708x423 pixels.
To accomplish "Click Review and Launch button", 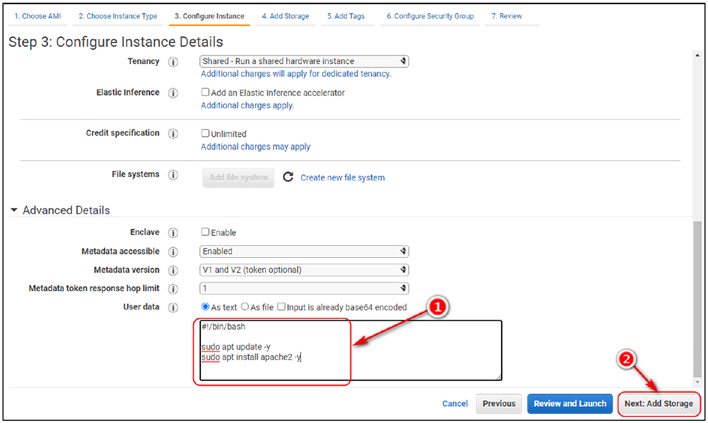I will pos(570,404).
